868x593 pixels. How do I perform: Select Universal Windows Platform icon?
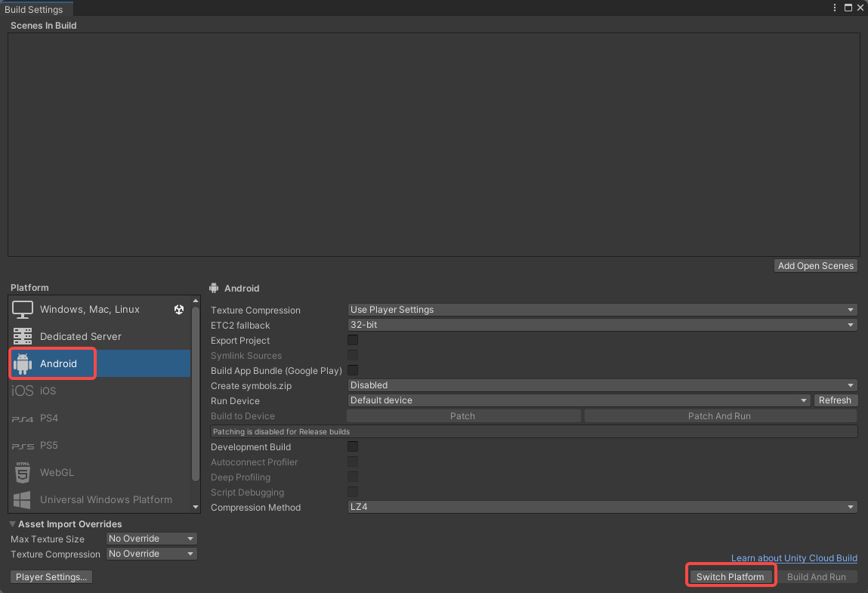point(23,500)
